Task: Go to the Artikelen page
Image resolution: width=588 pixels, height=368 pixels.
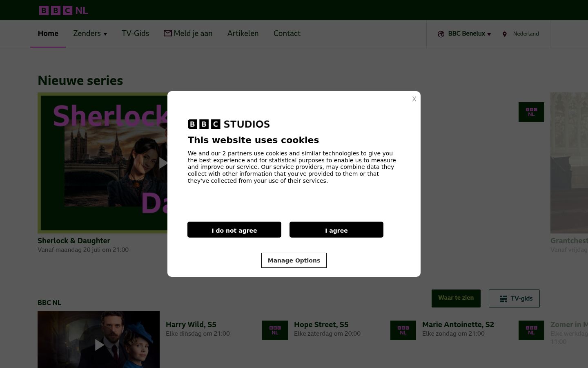Action: (x=243, y=34)
